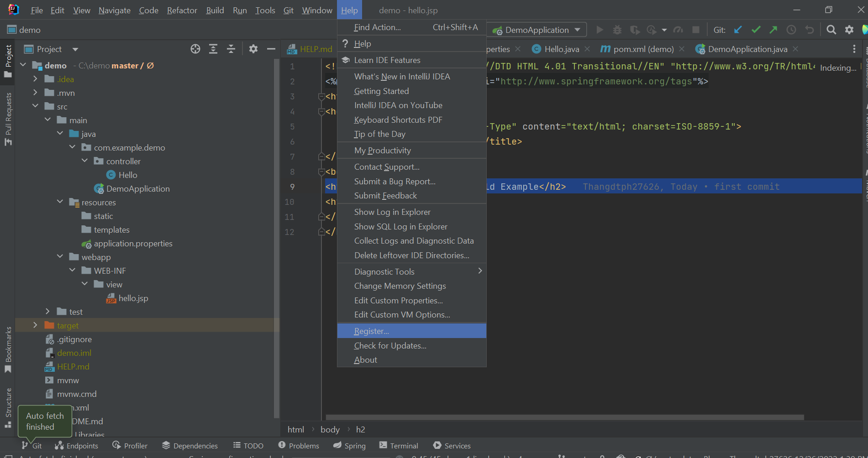The height and width of the screenshot is (458, 868).
Task: Close the DemoApplication.java tab
Action: [796, 49]
